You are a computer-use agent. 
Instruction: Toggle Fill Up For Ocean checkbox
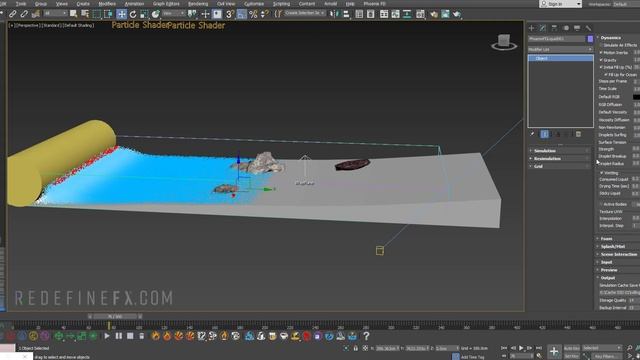(x=606, y=75)
